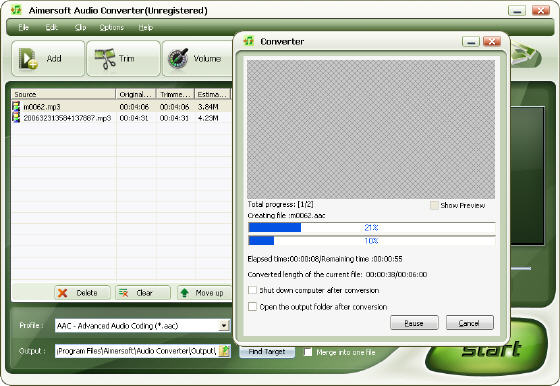
Task: Click the Creating file m0062.aac text
Action: coord(286,215)
